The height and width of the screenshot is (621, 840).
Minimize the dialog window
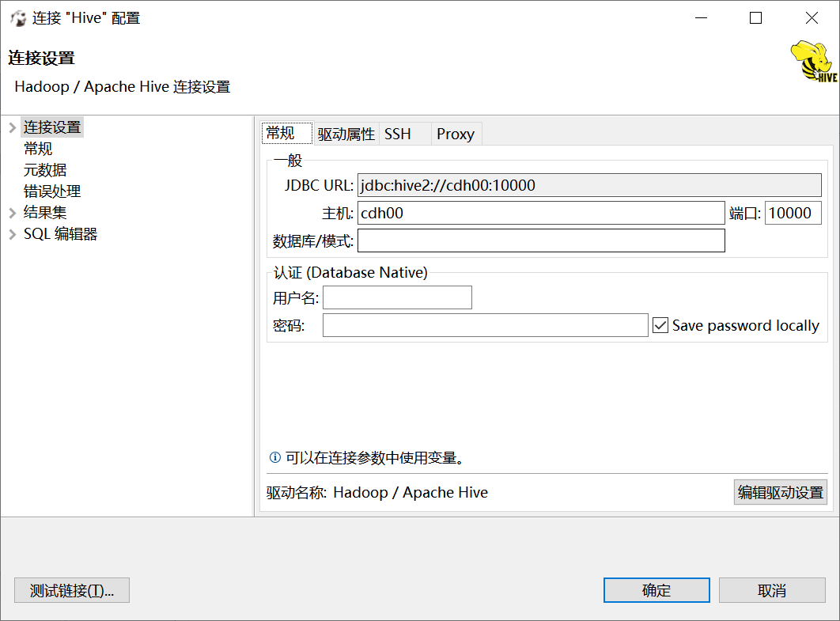click(701, 18)
